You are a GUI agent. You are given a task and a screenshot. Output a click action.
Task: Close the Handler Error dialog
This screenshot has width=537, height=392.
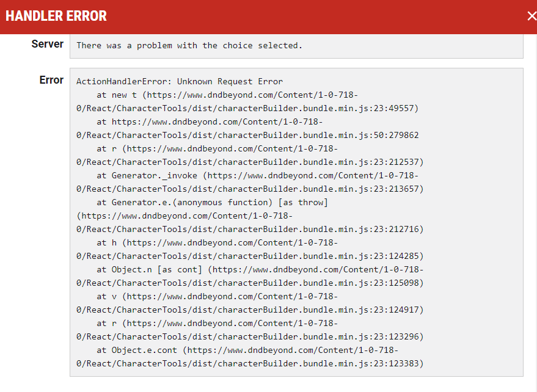[531, 16]
